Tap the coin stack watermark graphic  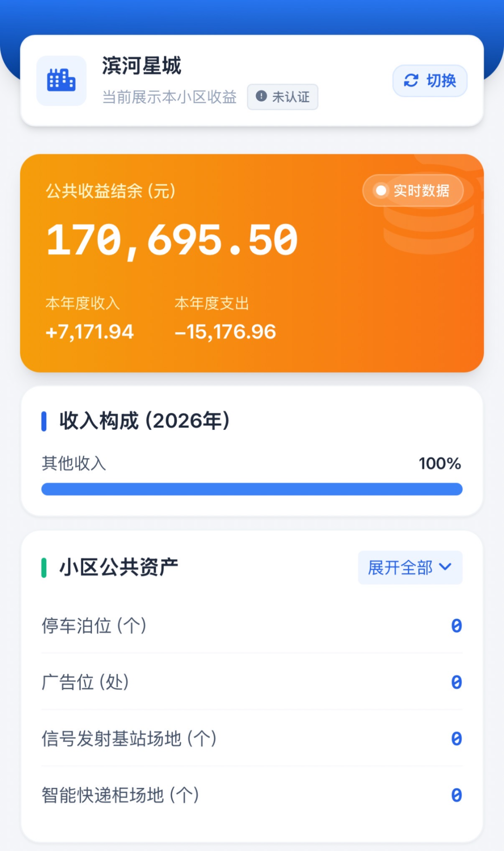tap(432, 206)
